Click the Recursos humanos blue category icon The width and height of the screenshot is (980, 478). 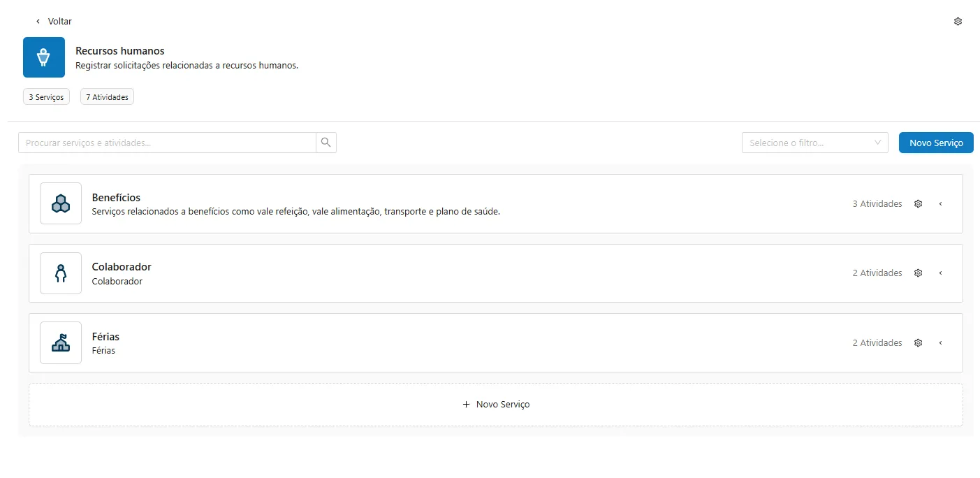(x=44, y=57)
